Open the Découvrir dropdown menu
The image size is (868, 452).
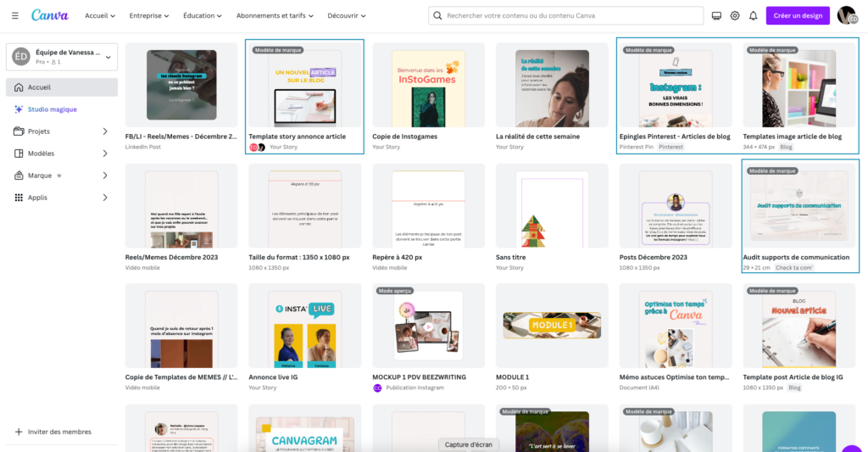(x=347, y=15)
